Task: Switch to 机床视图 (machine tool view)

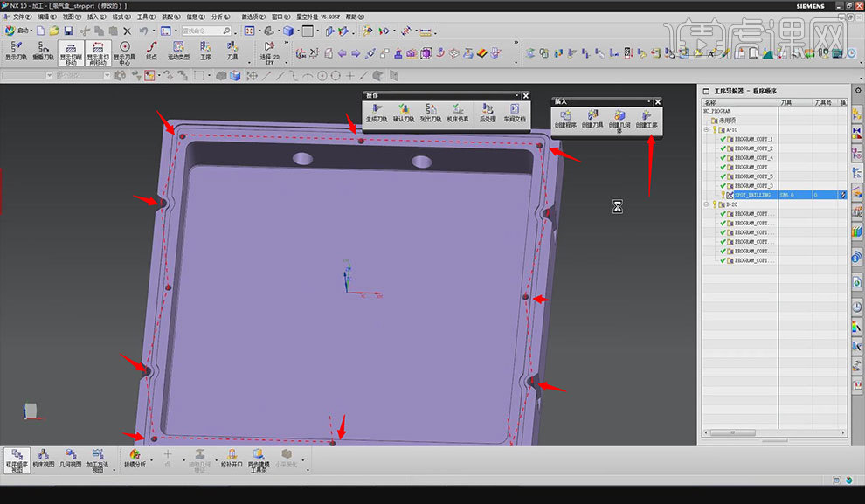Action: point(44,459)
